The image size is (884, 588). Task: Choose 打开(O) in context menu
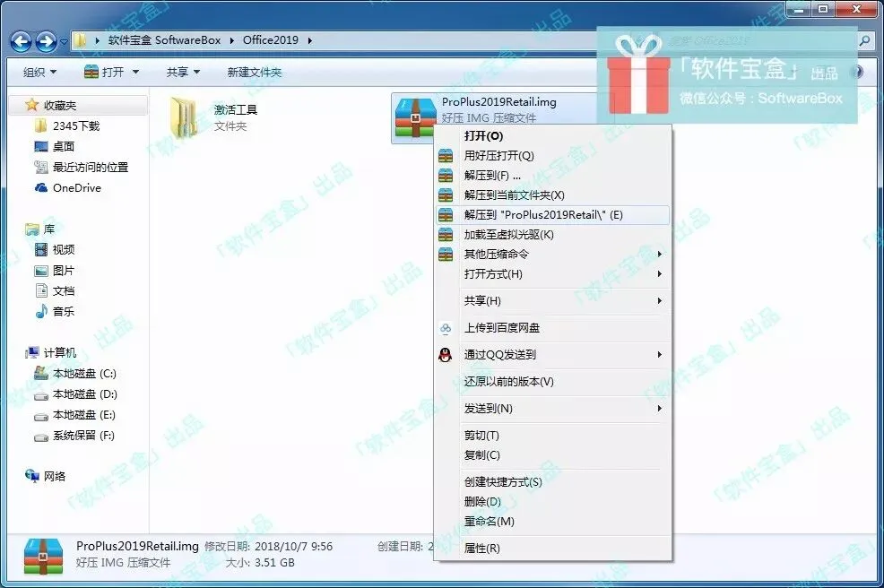tap(553, 136)
